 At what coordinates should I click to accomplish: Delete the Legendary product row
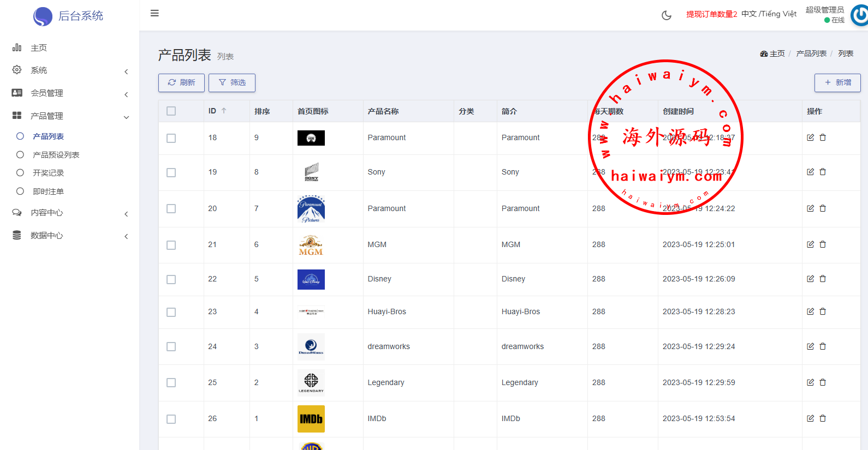pos(823,382)
